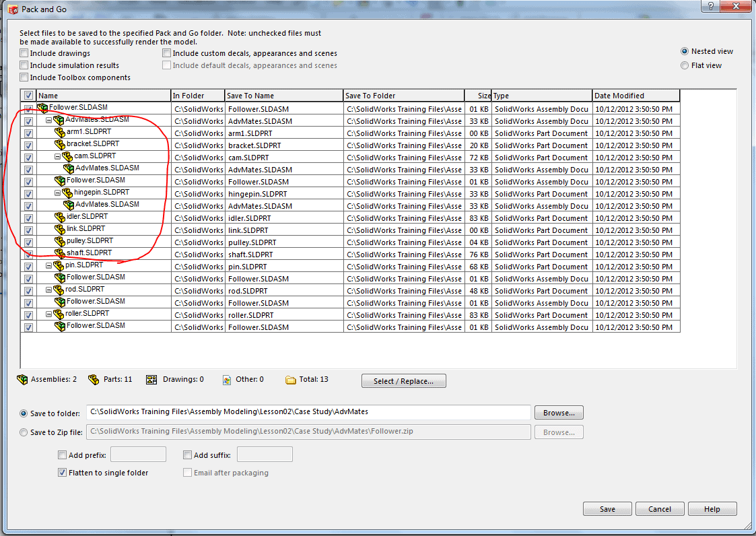The height and width of the screenshot is (536, 756).
Task: Collapse the AdvMates.SLDASM tree node
Action: click(49, 121)
